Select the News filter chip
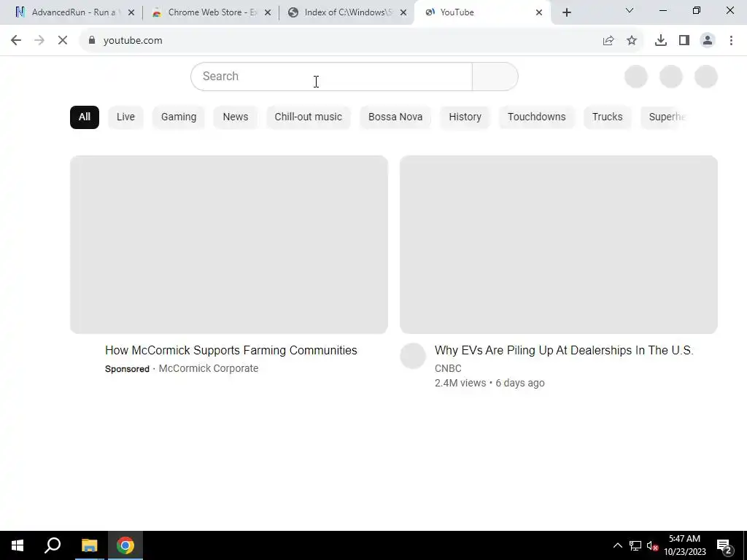Image resolution: width=747 pixels, height=560 pixels. 236,117
